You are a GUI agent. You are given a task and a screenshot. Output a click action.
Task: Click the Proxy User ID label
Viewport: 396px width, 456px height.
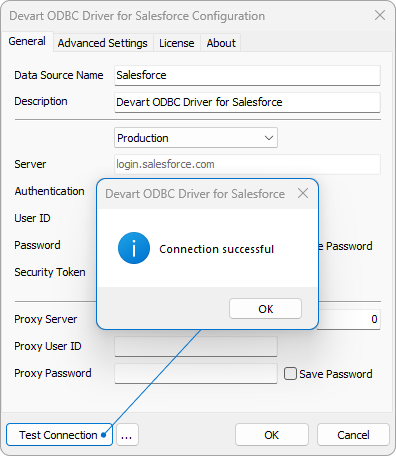click(x=48, y=346)
